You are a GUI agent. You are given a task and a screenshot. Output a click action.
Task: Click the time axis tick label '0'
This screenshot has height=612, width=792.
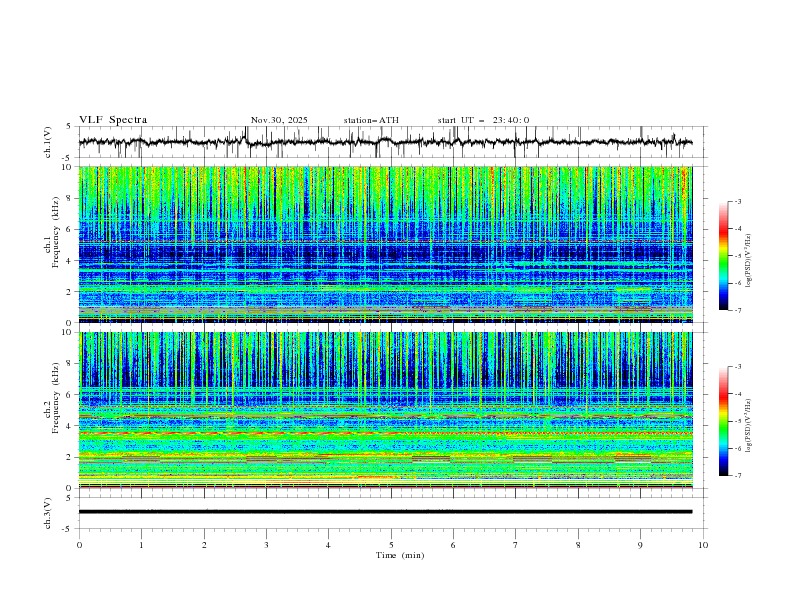pyautogui.click(x=79, y=545)
